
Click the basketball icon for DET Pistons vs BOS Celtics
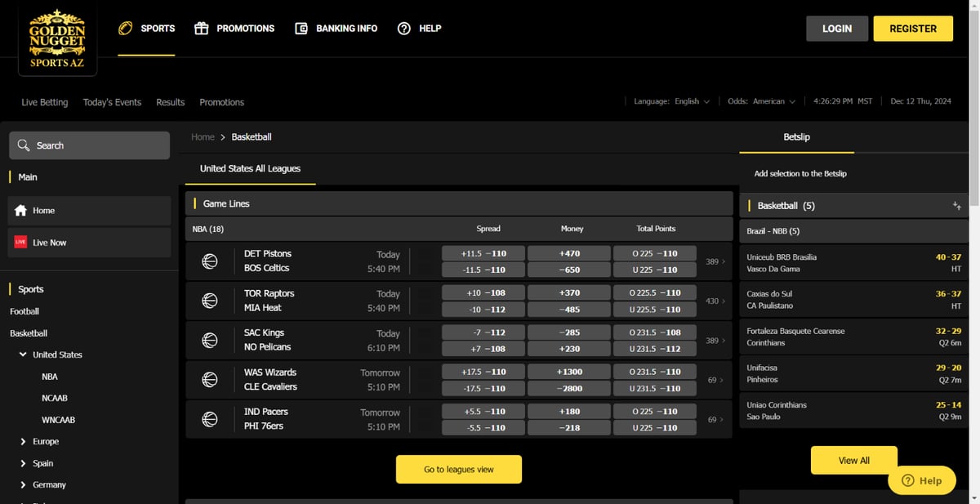click(210, 261)
